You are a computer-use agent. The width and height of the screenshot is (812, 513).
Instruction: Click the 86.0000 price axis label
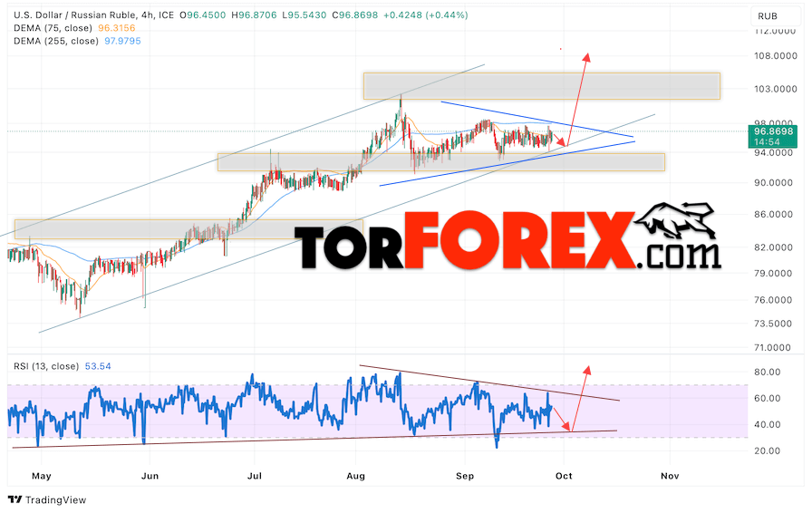coord(773,214)
